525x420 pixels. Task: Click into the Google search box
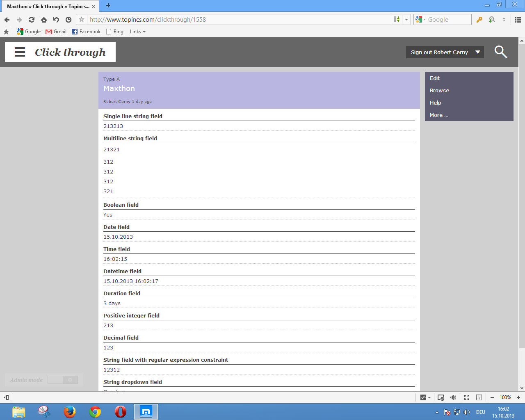click(x=448, y=20)
